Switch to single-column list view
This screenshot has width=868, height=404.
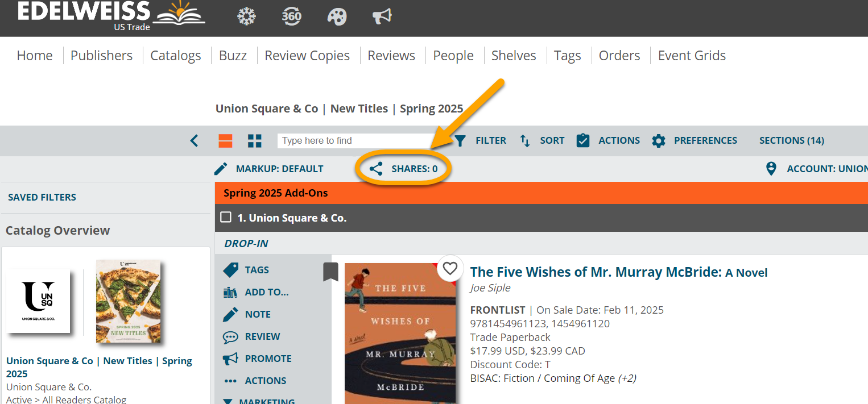226,140
